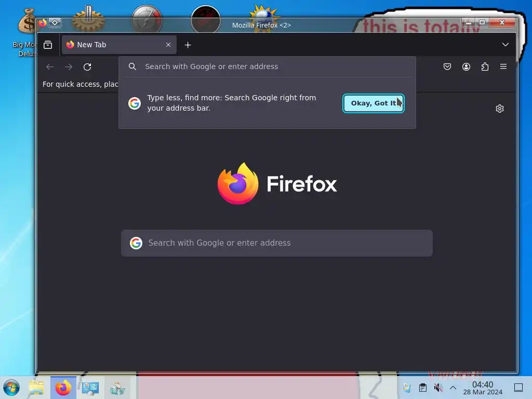Close the New Tab tab
The height and width of the screenshot is (399, 532).
click(x=168, y=45)
